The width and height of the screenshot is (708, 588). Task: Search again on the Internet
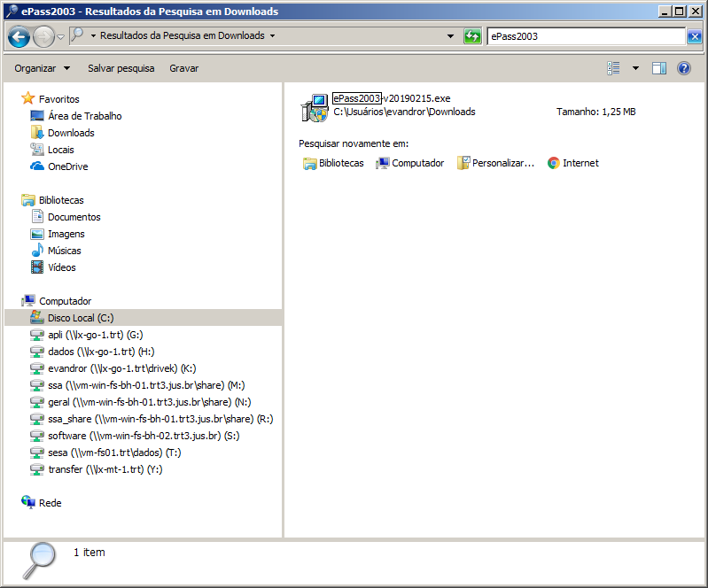pyautogui.click(x=573, y=163)
